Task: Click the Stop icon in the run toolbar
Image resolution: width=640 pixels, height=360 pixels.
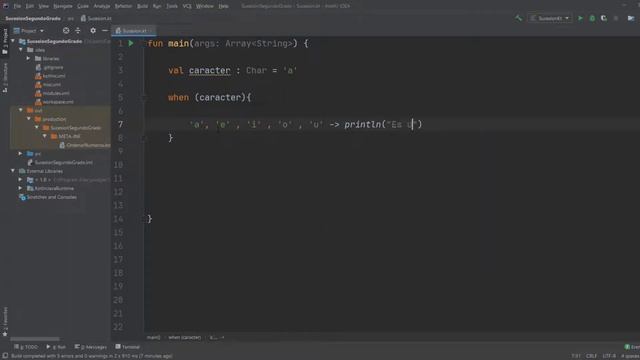Action: [x=616, y=18]
